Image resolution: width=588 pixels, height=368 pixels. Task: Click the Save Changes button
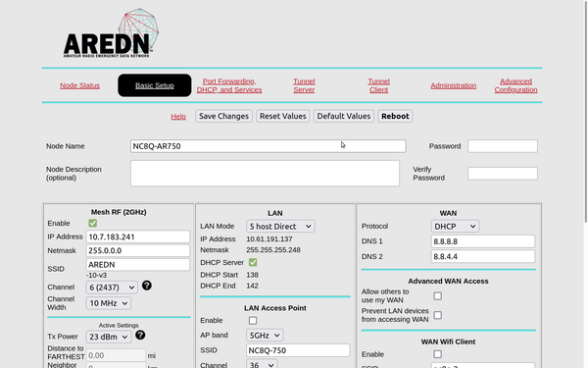click(223, 116)
